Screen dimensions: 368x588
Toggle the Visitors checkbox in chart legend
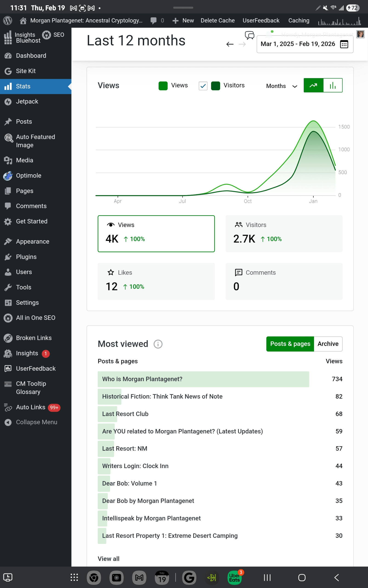point(203,86)
